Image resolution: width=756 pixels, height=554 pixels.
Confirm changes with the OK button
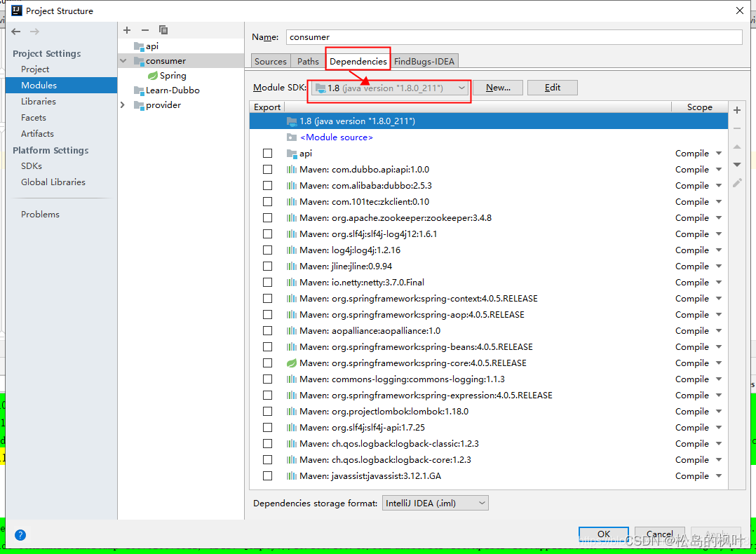click(603, 534)
